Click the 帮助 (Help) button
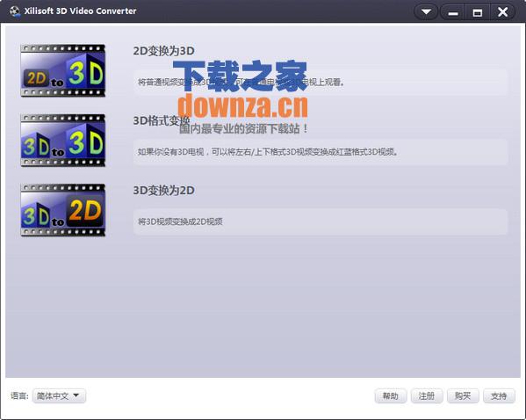 (391, 396)
